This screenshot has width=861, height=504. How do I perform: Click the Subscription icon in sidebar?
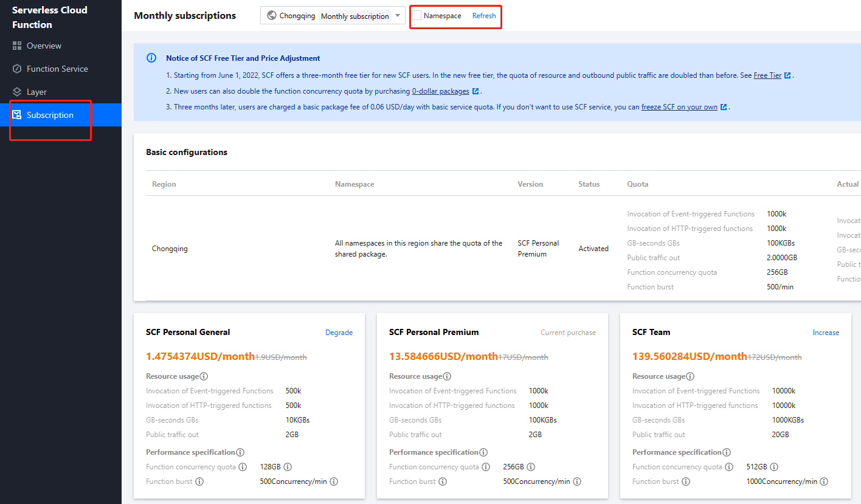tap(17, 115)
